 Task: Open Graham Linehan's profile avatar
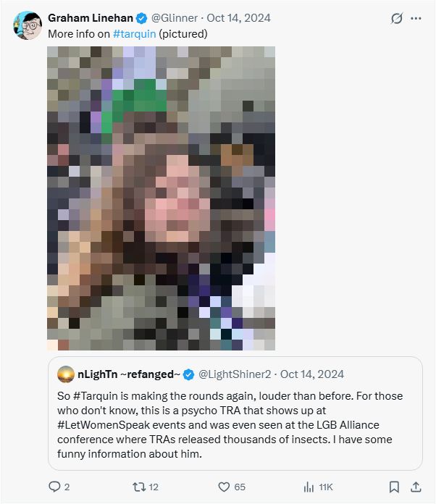coord(28,25)
